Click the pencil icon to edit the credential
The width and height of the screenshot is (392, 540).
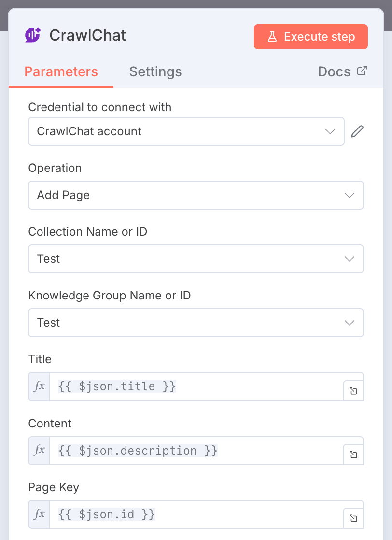coord(357,131)
